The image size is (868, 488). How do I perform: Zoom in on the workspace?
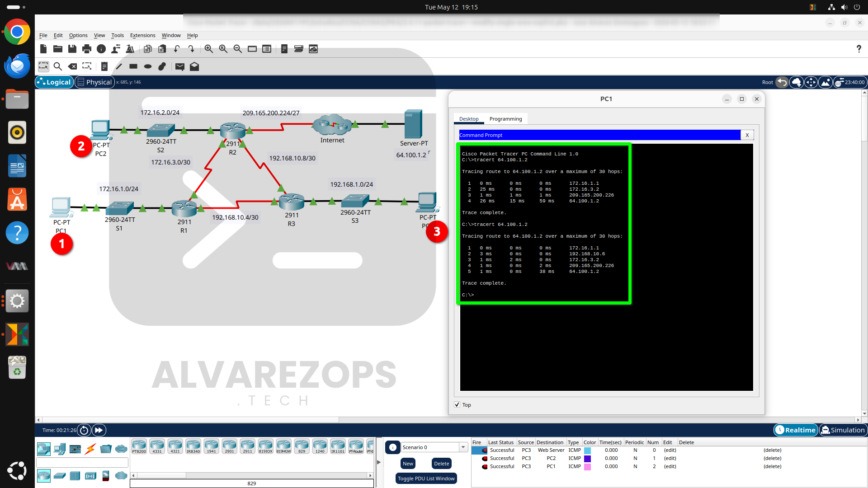tap(209, 49)
